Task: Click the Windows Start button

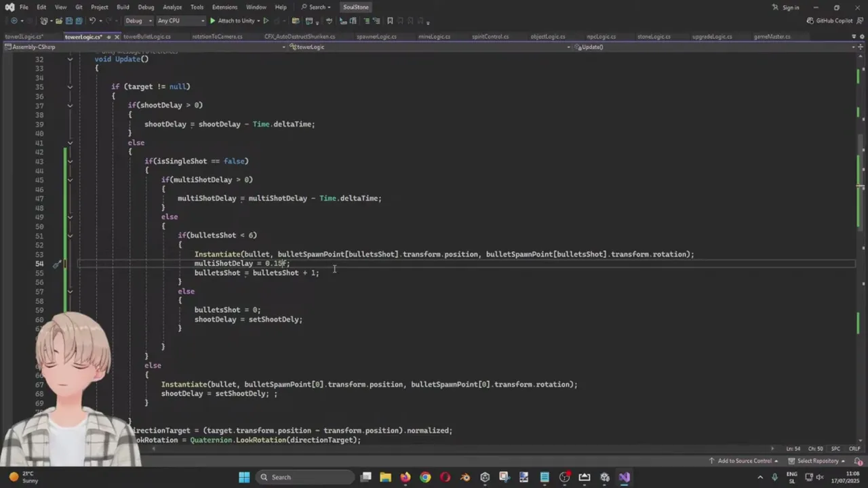Action: point(244,477)
